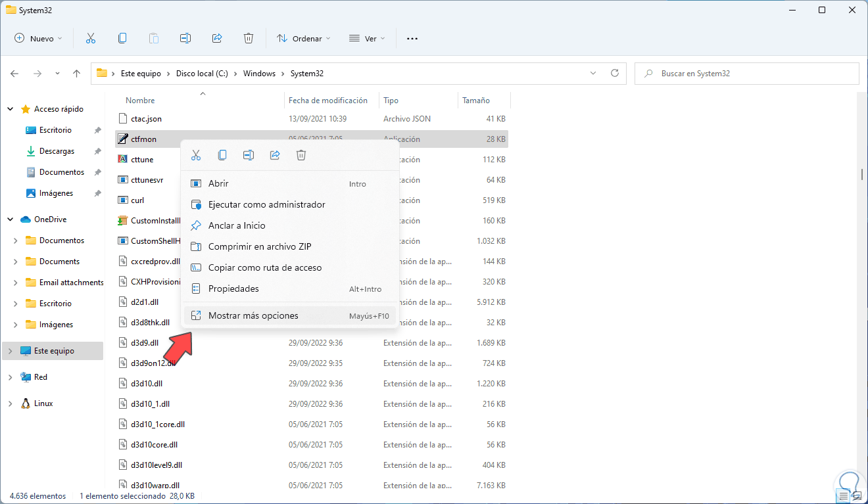The width and height of the screenshot is (868, 504).
Task: Click the Copy icon in the toolbar
Action: [x=122, y=38]
